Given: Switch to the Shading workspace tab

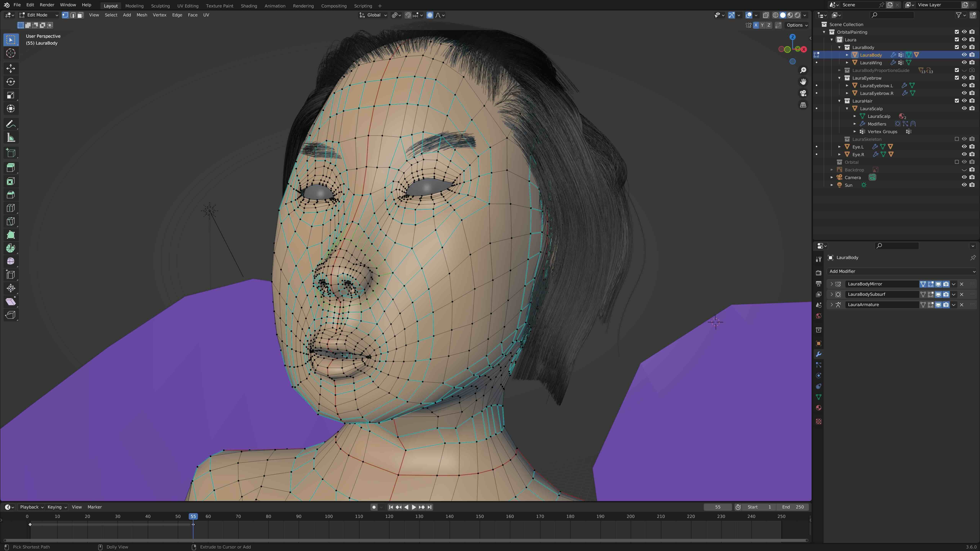Looking at the screenshot, I should coord(249,6).
